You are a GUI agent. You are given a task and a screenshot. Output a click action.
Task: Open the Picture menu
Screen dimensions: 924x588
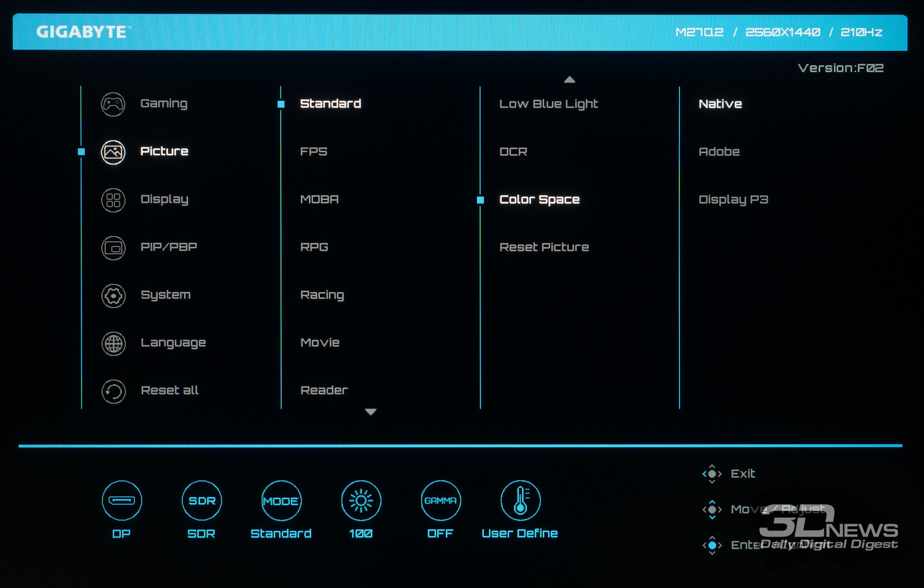click(x=164, y=151)
